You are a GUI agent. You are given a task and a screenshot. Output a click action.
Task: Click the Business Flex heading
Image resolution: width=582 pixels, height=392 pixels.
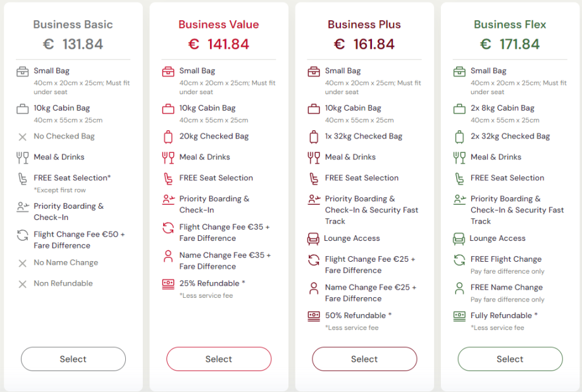pos(510,24)
